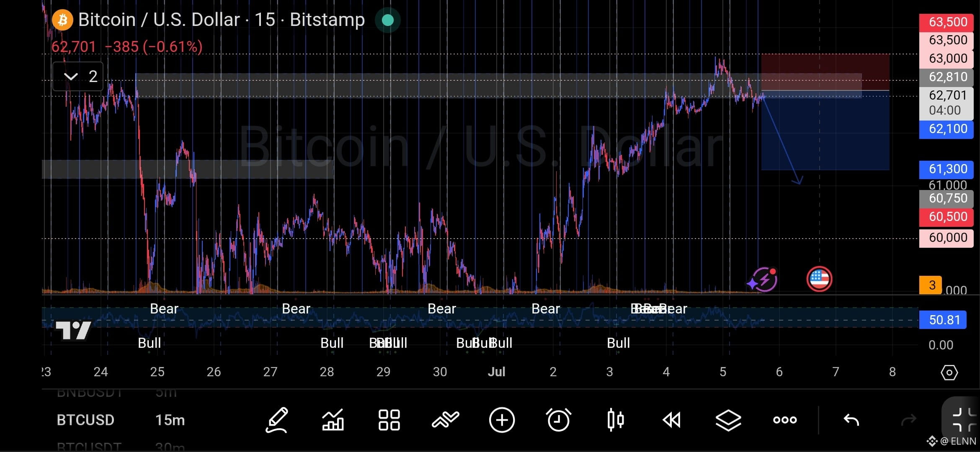Viewport: 980px width, 452px height.
Task: Redo with the dimmed forward arrow icon
Action: [908, 419]
